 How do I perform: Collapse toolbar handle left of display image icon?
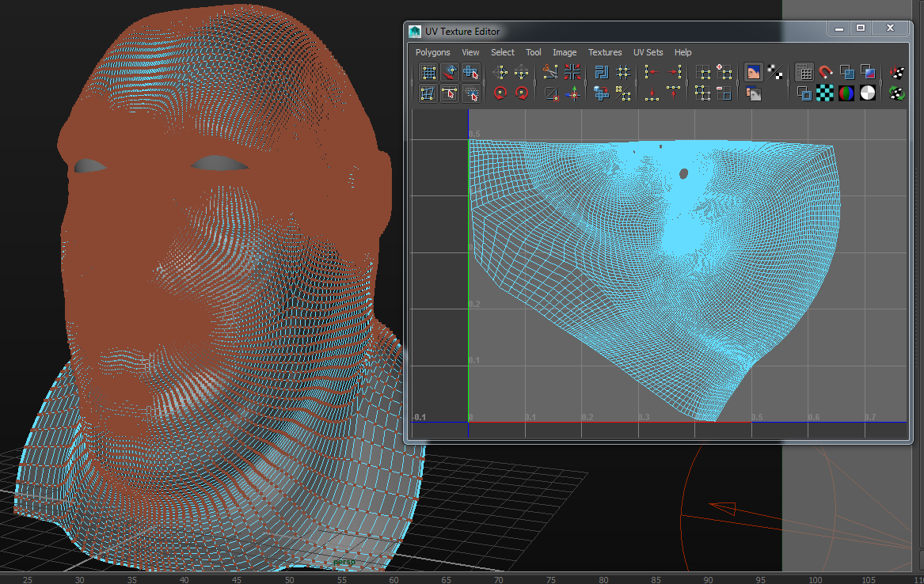click(x=739, y=83)
